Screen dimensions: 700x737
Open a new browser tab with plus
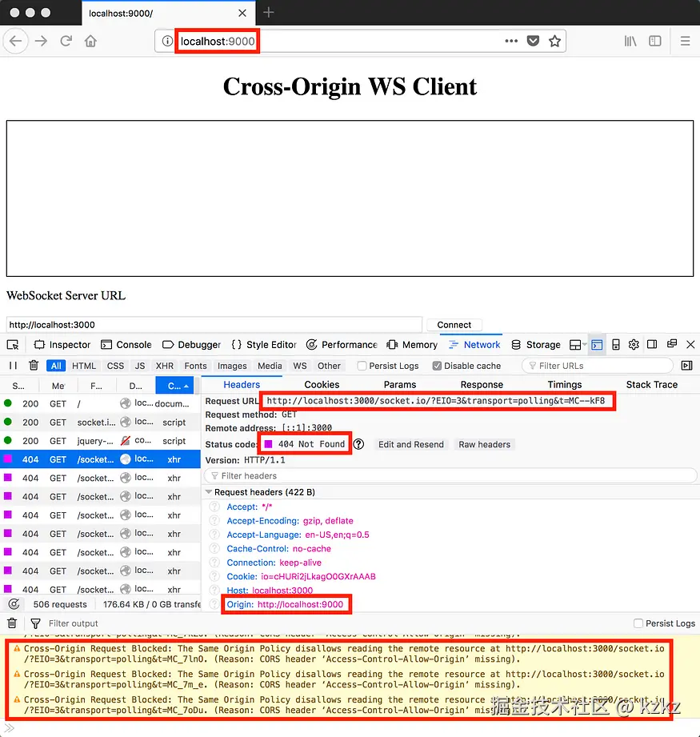tap(268, 12)
